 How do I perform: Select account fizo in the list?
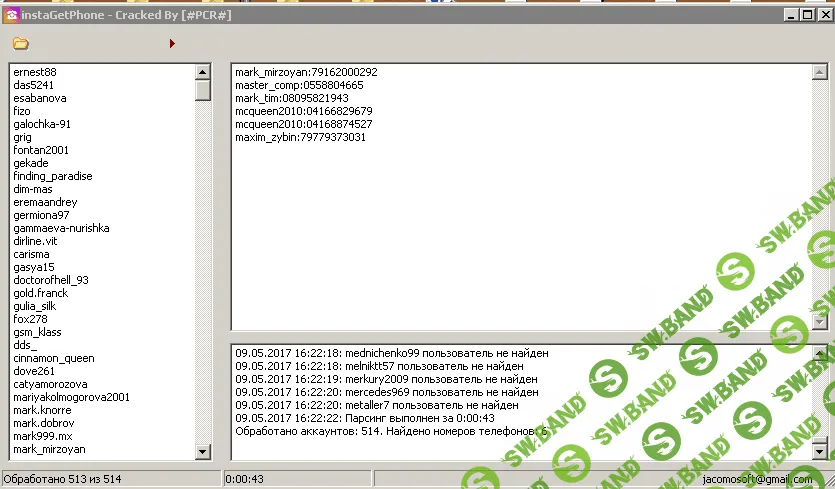(22, 111)
